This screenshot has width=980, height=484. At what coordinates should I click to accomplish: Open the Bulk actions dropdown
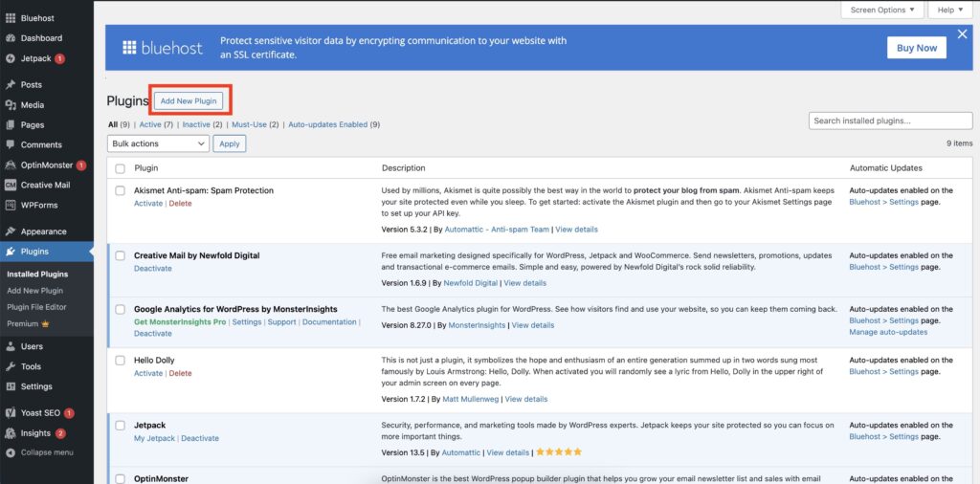point(158,143)
